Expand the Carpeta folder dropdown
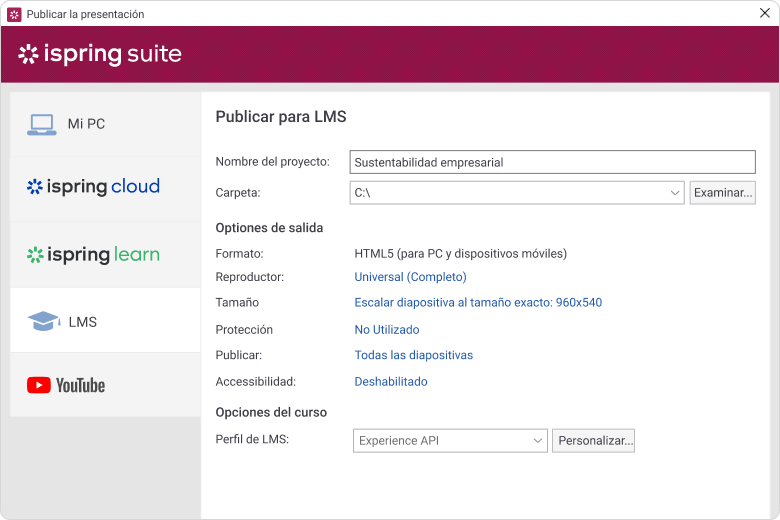 [x=675, y=193]
